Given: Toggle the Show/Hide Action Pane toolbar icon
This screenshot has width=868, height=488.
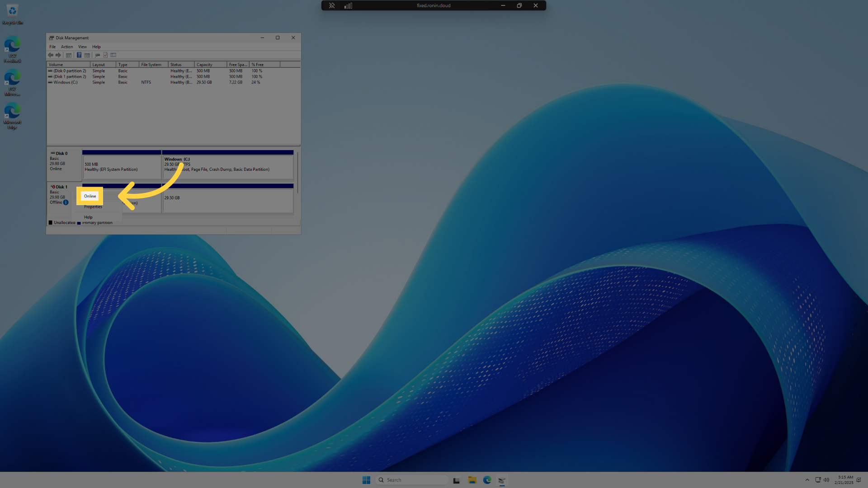Looking at the screenshot, I should click(x=87, y=55).
